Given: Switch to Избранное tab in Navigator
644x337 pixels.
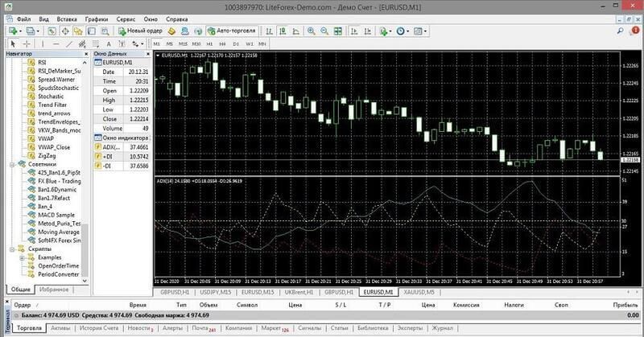Looking at the screenshot, I should [x=54, y=290].
